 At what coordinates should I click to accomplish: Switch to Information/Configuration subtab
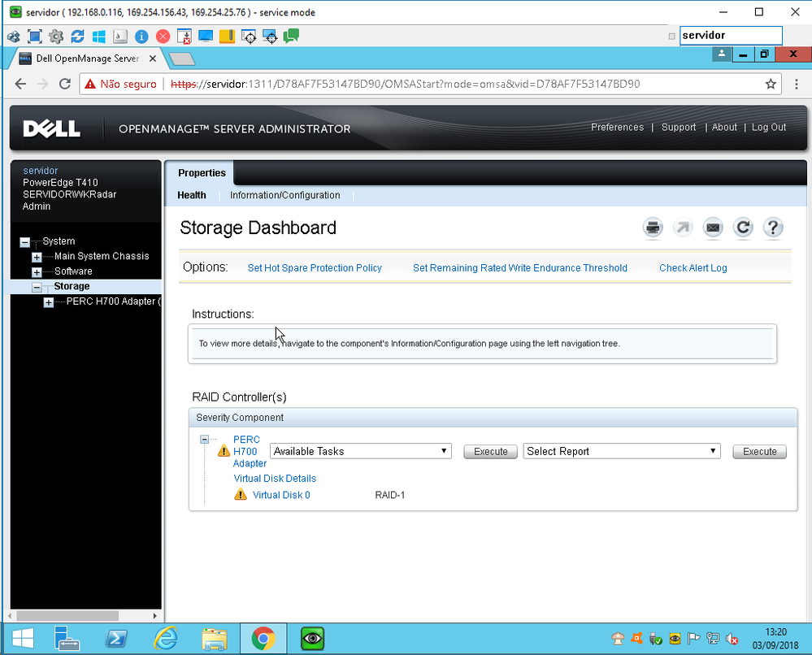(x=284, y=195)
